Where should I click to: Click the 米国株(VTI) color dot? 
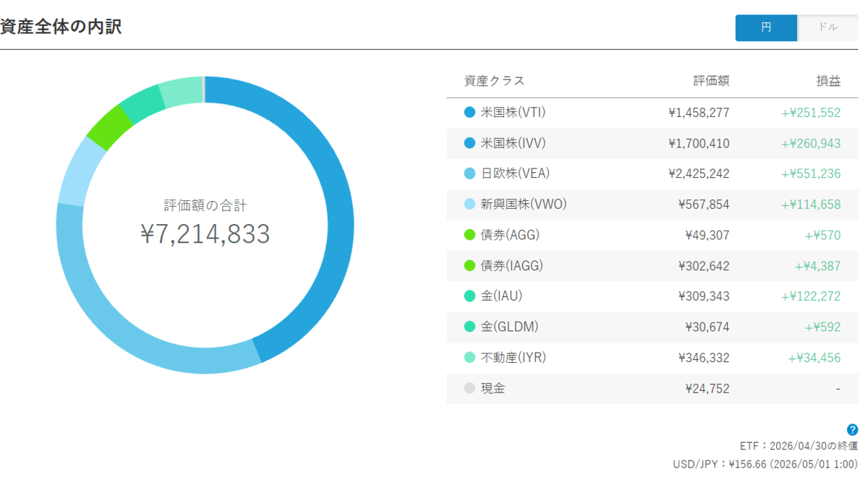[469, 113]
